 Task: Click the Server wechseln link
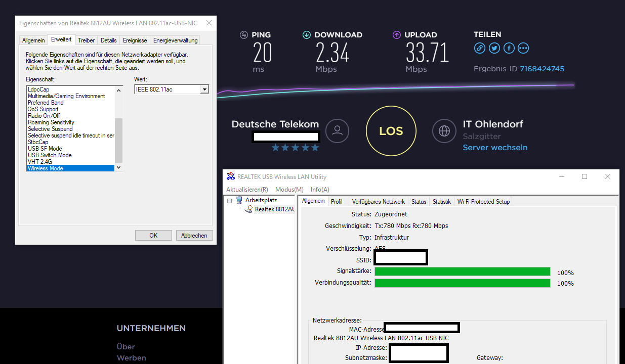click(x=495, y=148)
